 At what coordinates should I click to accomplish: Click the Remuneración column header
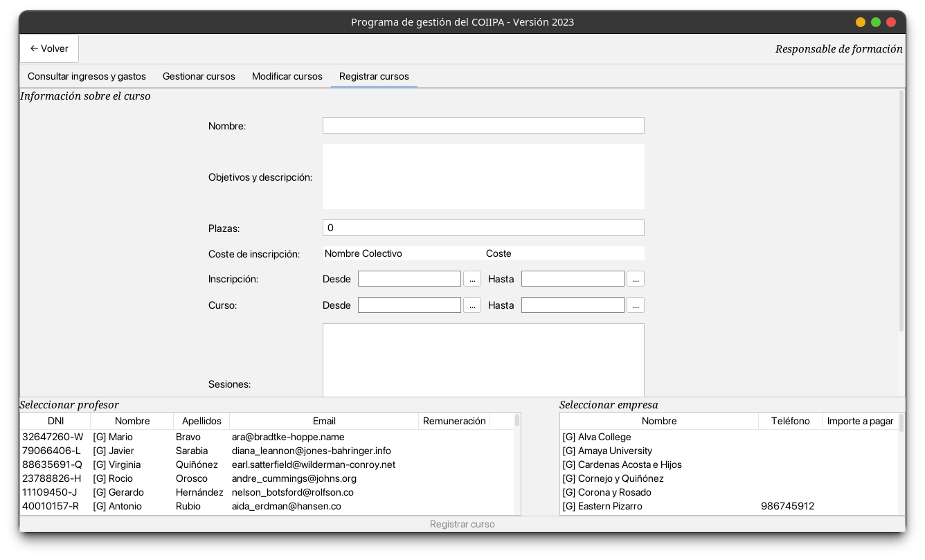tap(454, 421)
